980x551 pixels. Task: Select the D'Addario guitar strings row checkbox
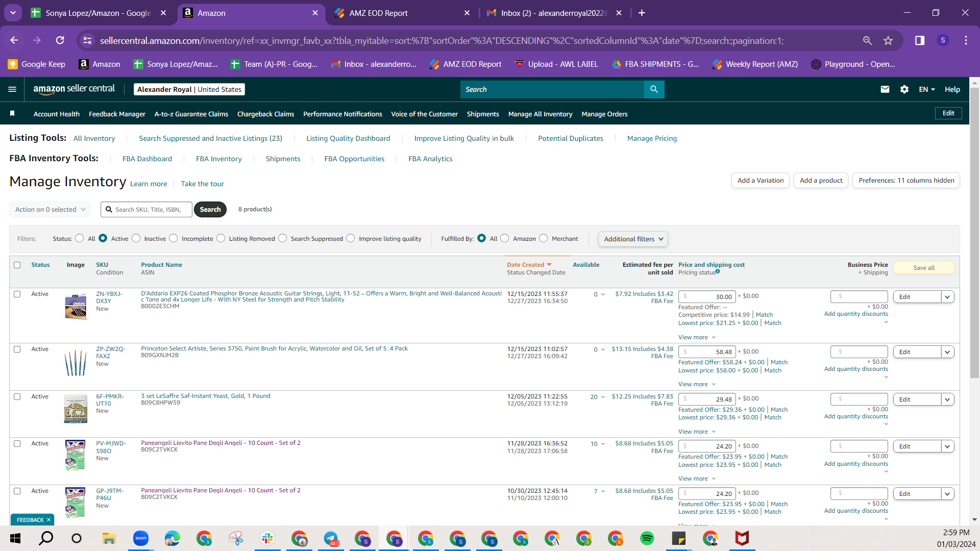(17, 294)
